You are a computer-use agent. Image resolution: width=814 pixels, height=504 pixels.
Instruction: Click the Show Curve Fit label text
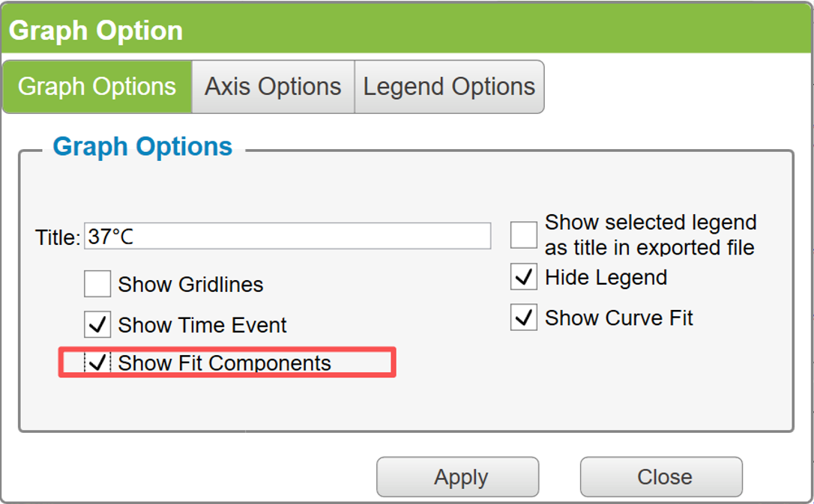click(619, 318)
